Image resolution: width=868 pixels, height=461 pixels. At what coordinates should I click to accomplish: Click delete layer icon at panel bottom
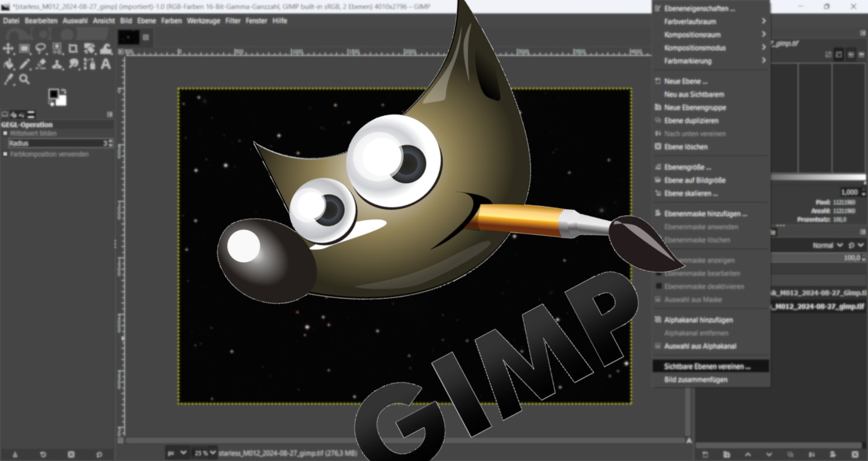854,454
